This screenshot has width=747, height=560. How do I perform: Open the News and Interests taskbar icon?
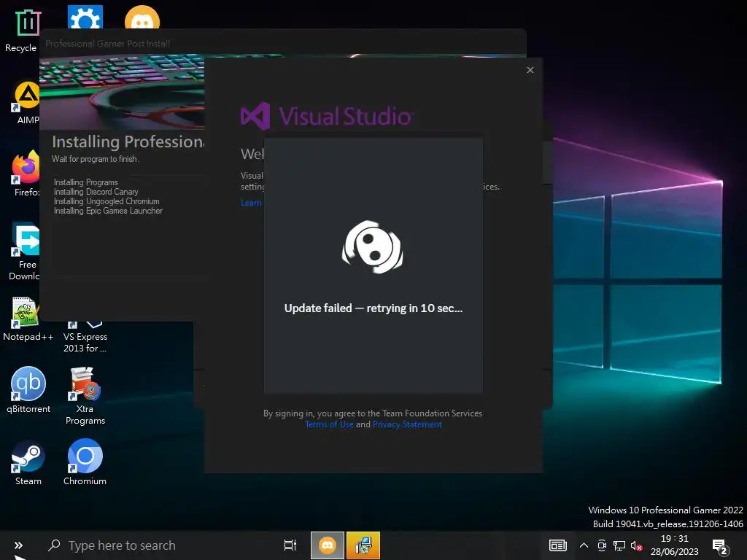[558, 545]
